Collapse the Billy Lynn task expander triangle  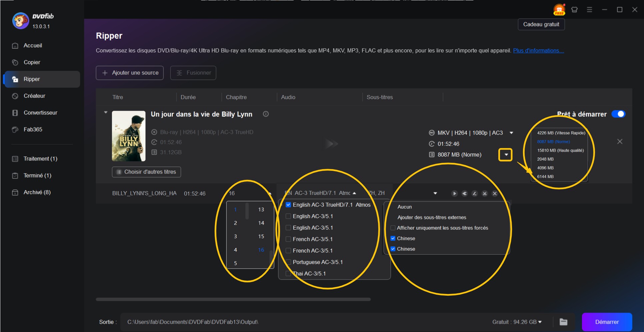pos(106,112)
